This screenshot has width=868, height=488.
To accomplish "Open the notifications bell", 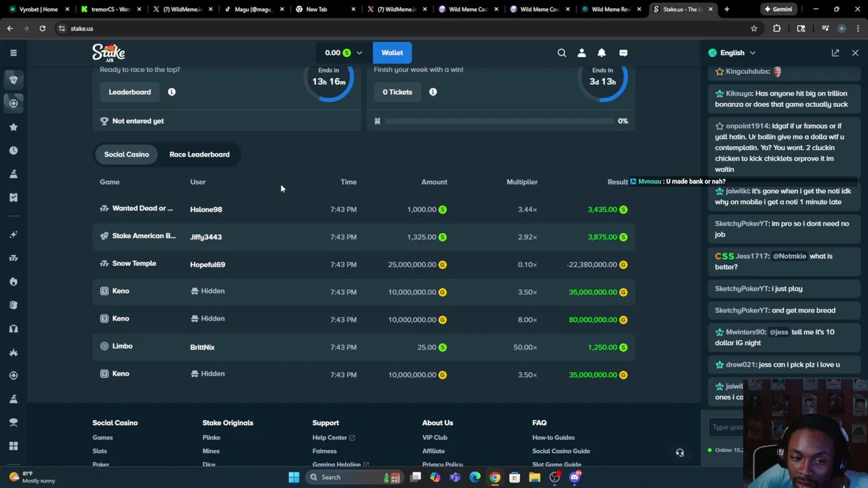I will tap(601, 53).
